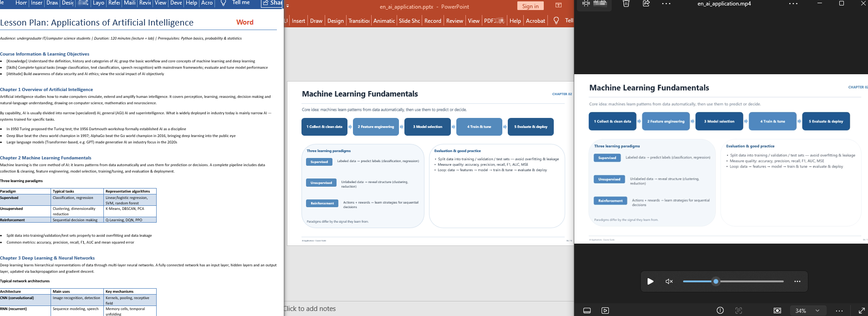
Task: Enter fullscreen with the diagonal arrows icon
Action: 862,311
